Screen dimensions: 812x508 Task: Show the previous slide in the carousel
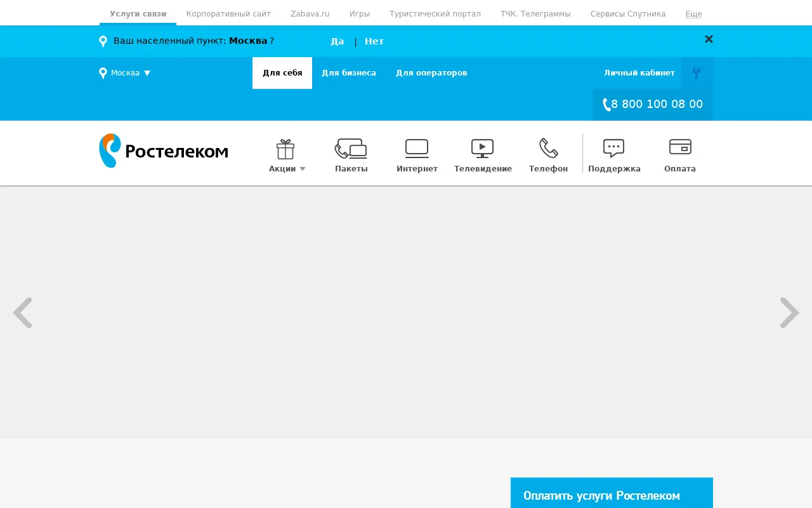(23, 313)
